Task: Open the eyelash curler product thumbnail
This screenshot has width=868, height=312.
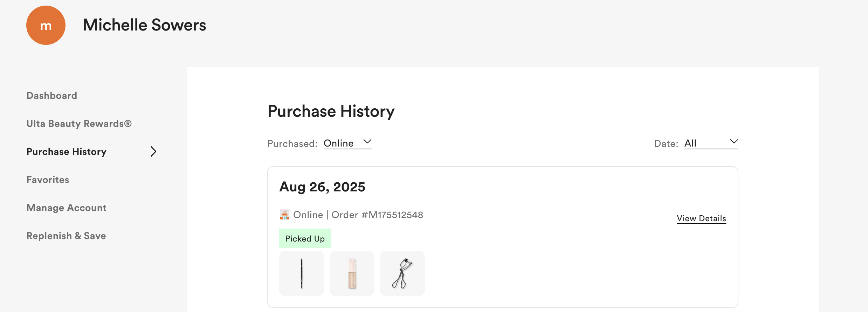Action: click(402, 273)
